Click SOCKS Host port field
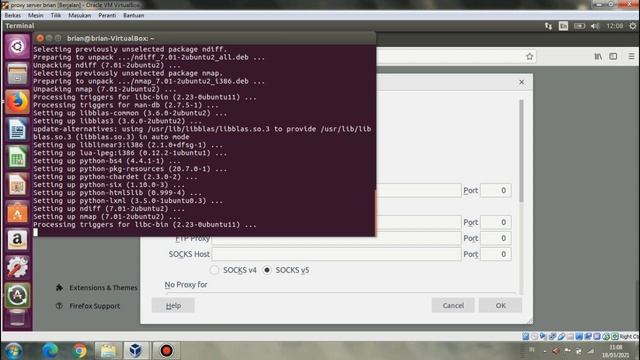The height and width of the screenshot is (360, 640). pos(496,254)
